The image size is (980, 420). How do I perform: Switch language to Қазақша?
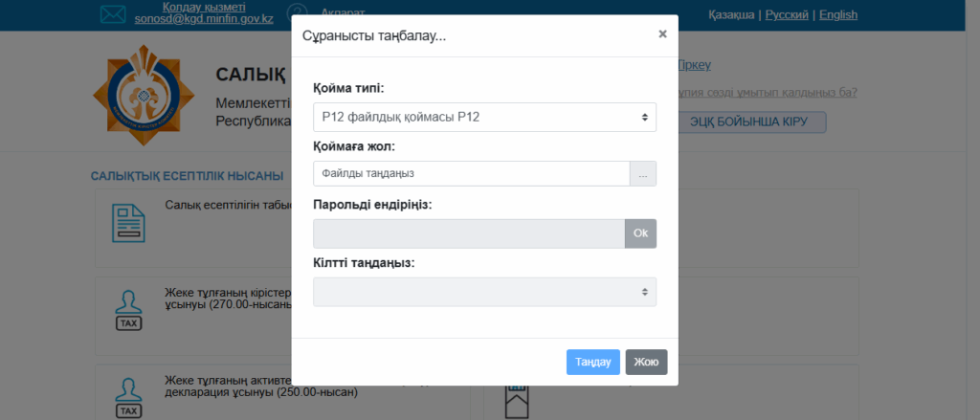click(x=731, y=14)
